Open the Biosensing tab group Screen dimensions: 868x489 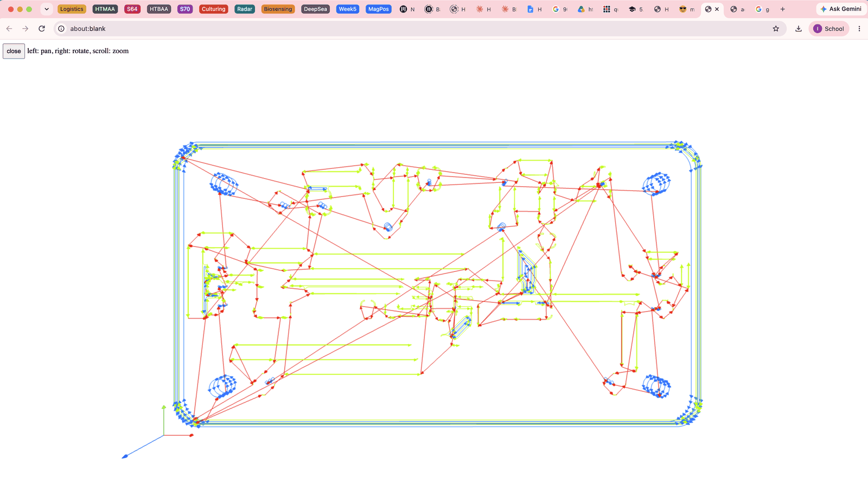(278, 9)
